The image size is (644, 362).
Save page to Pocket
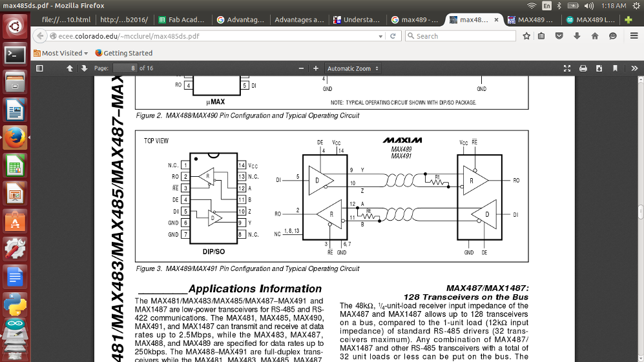(559, 36)
